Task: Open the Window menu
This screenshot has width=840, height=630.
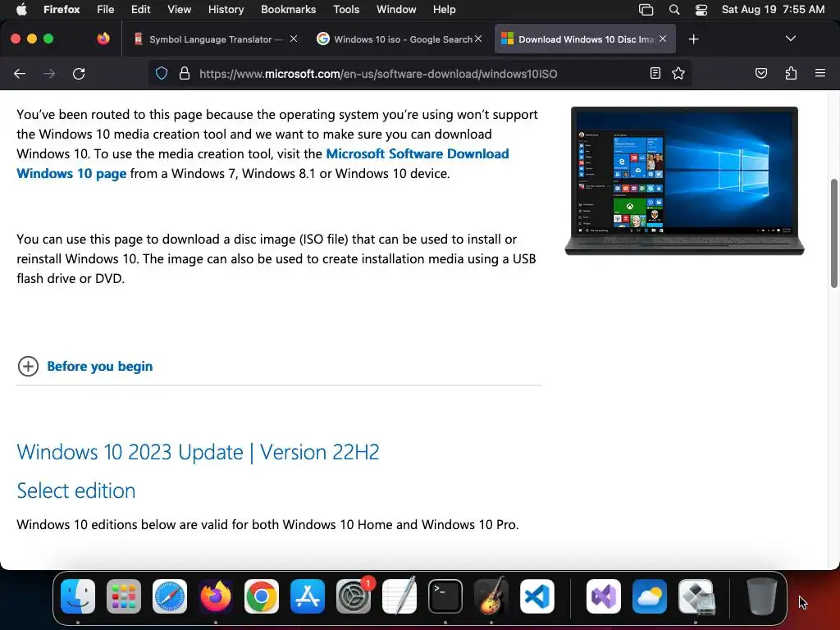Action: coord(396,10)
